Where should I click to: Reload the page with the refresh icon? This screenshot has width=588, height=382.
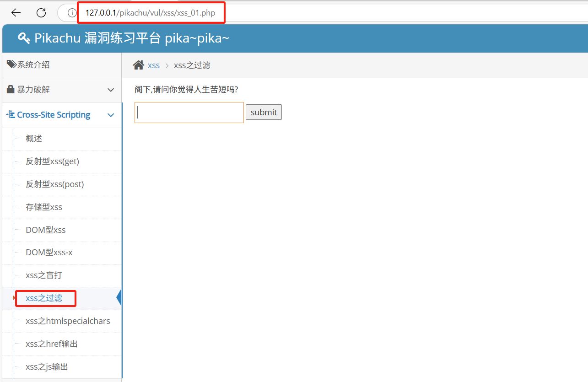point(41,13)
